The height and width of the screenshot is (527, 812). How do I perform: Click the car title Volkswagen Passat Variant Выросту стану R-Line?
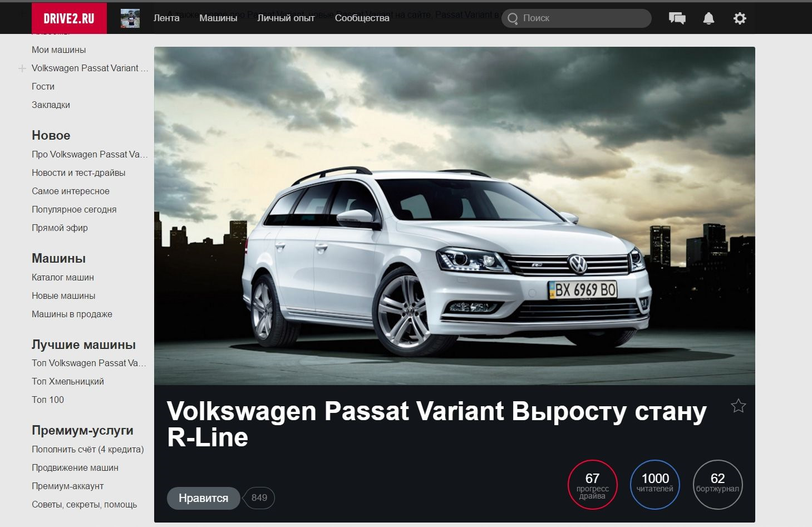(x=437, y=424)
